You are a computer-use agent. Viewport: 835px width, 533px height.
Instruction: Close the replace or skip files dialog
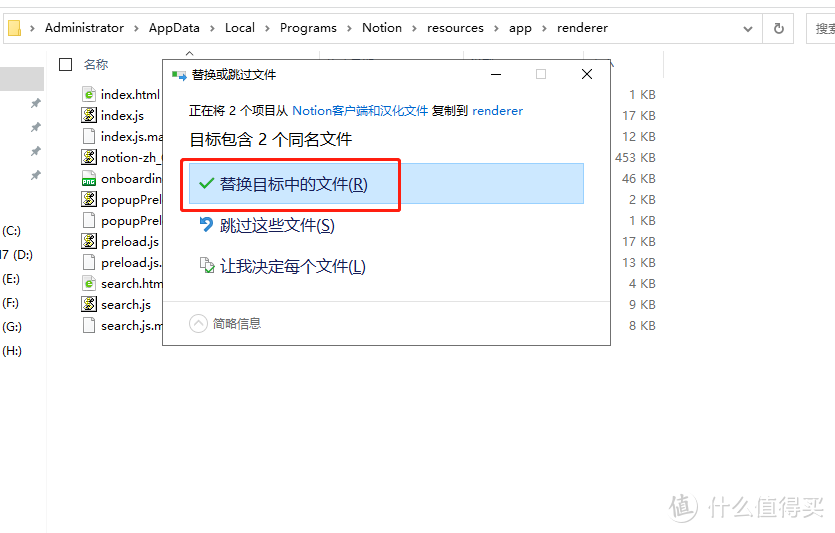(x=587, y=74)
